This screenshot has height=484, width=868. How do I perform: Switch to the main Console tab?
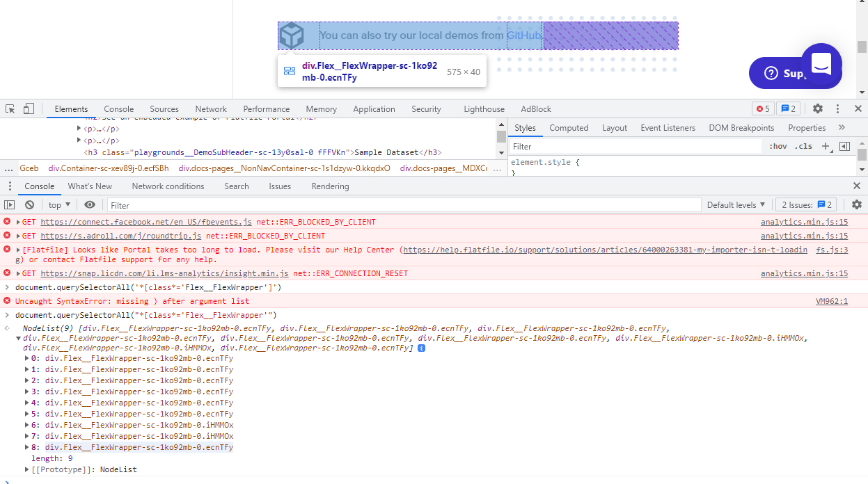tap(119, 108)
